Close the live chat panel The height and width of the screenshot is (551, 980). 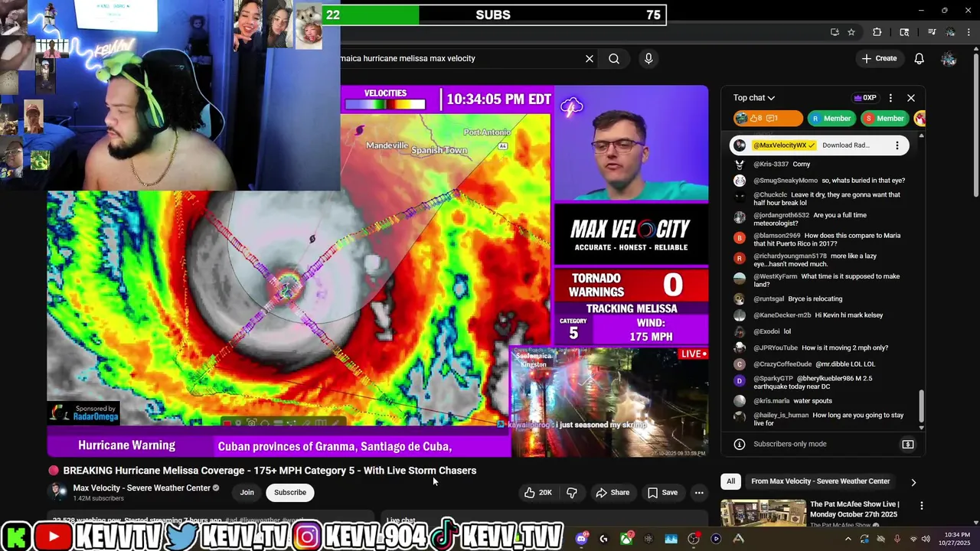click(911, 98)
